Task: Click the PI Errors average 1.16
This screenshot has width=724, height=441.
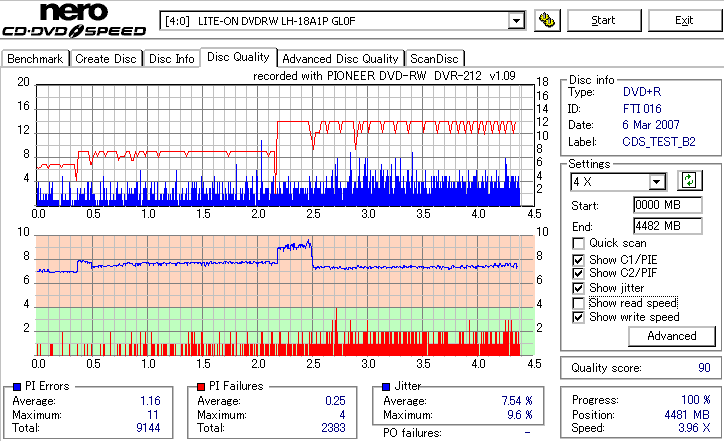Action: click(151, 401)
